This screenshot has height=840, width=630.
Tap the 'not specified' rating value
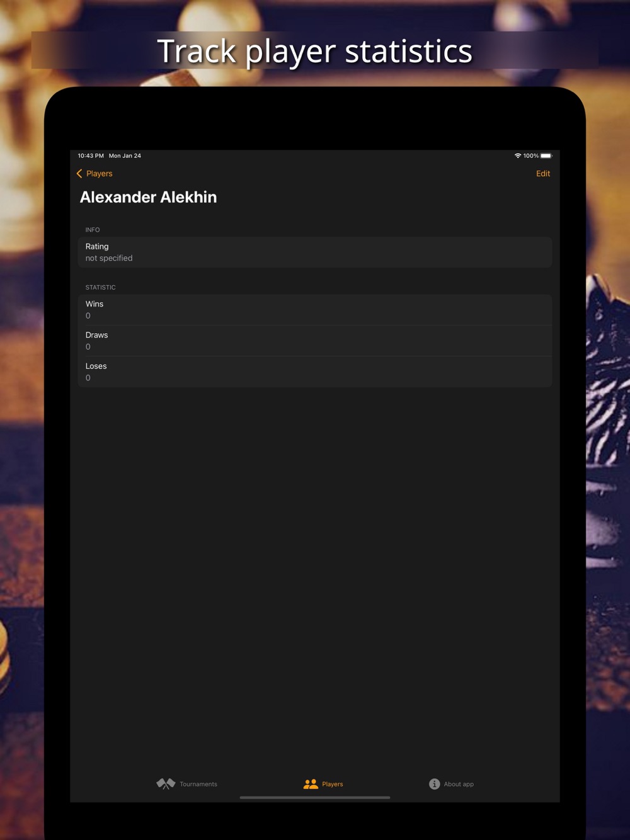(x=109, y=258)
